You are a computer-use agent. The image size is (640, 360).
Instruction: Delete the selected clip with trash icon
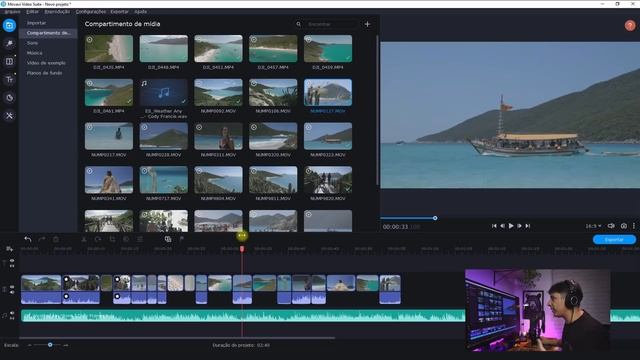(x=56, y=239)
